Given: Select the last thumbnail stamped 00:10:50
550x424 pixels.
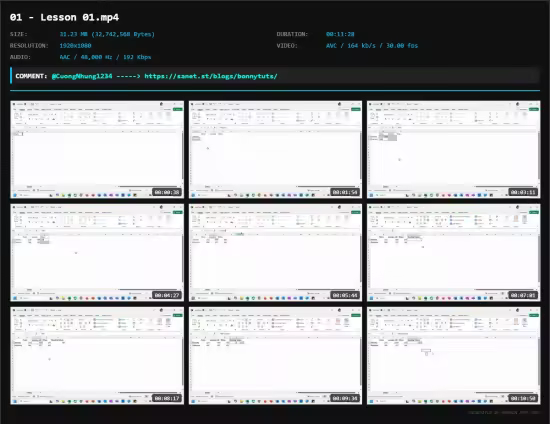Looking at the screenshot, I should click(454, 356).
